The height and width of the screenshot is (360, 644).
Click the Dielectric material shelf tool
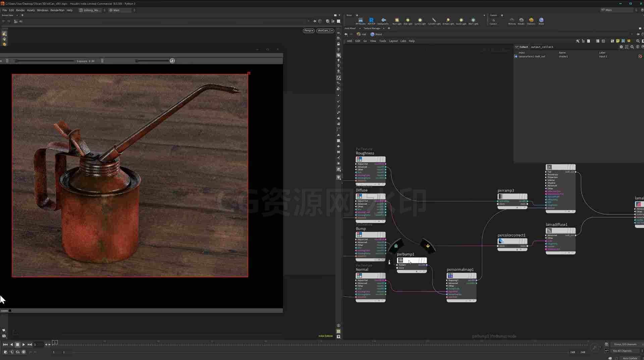click(531, 21)
